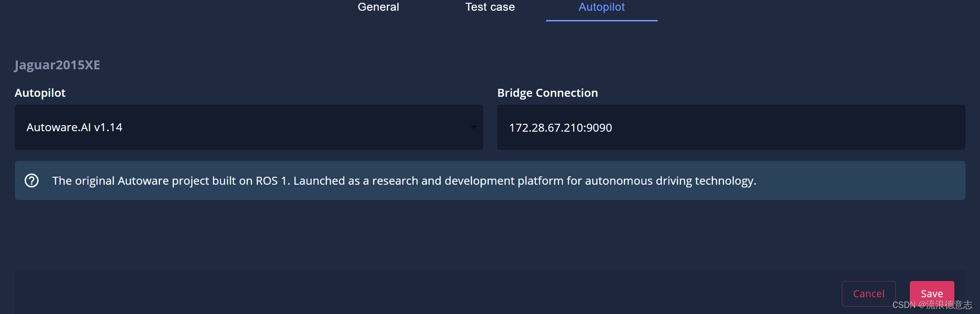This screenshot has width=980, height=314.
Task: Click the Jaguar2015XE vehicle heading
Action: [x=57, y=65]
